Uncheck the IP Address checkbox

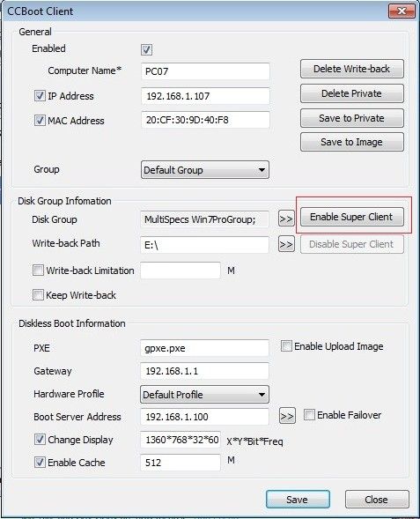[x=40, y=96]
